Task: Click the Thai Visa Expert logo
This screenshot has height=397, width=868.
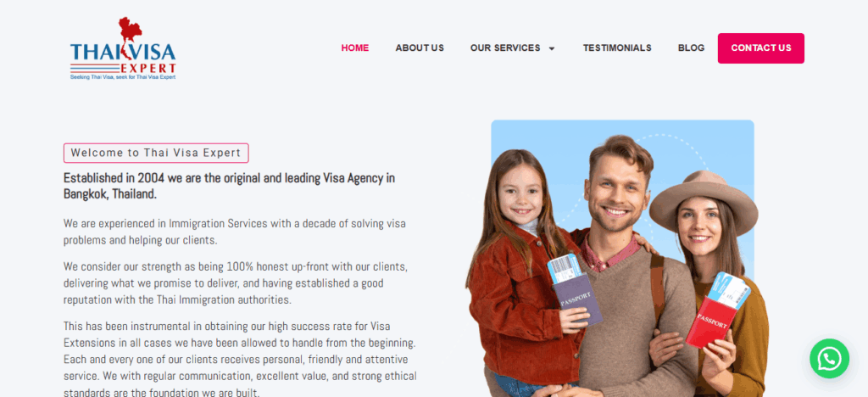Action: click(123, 48)
